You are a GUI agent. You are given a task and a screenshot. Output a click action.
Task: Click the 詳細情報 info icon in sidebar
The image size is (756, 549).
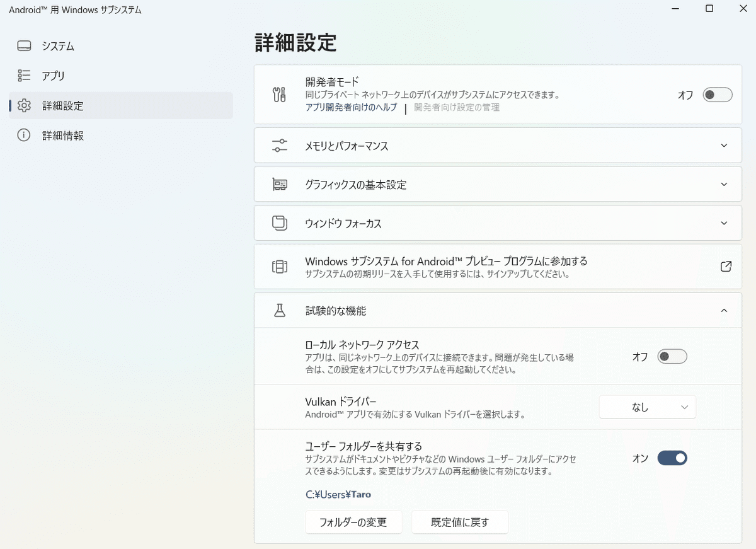[24, 136]
